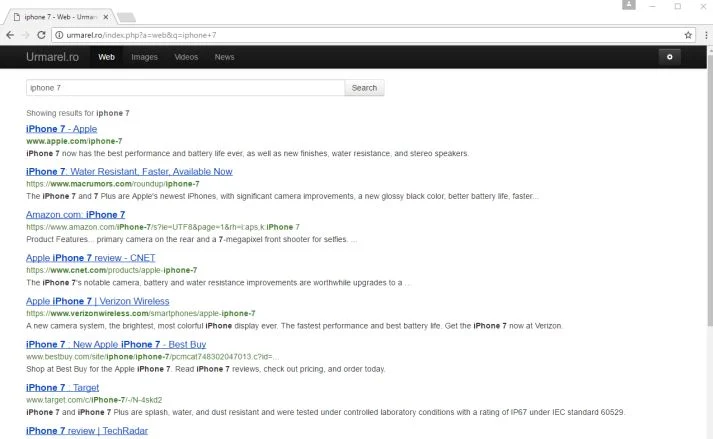This screenshot has width=713, height=439.
Task: Click the CNET 'notable camera' description snippet
Action: pos(218,283)
